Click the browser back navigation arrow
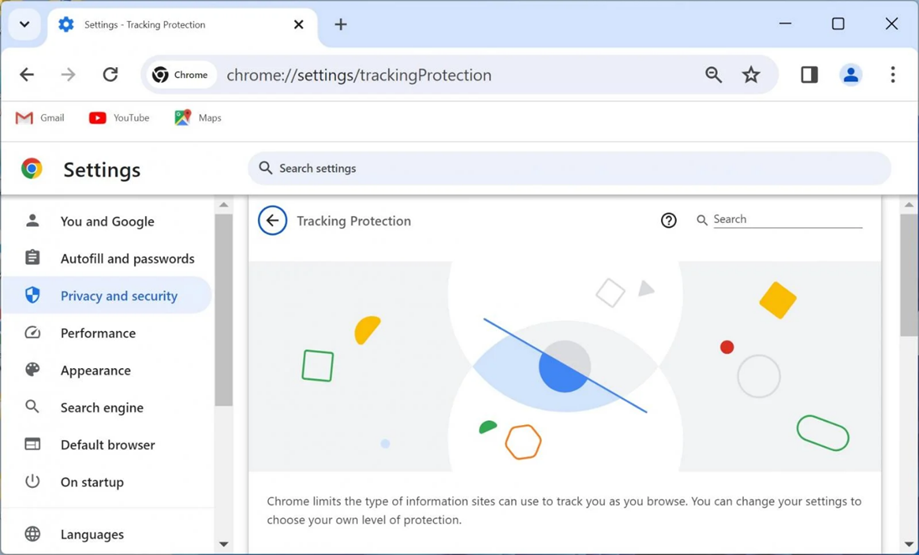The width and height of the screenshot is (919, 555). click(27, 75)
